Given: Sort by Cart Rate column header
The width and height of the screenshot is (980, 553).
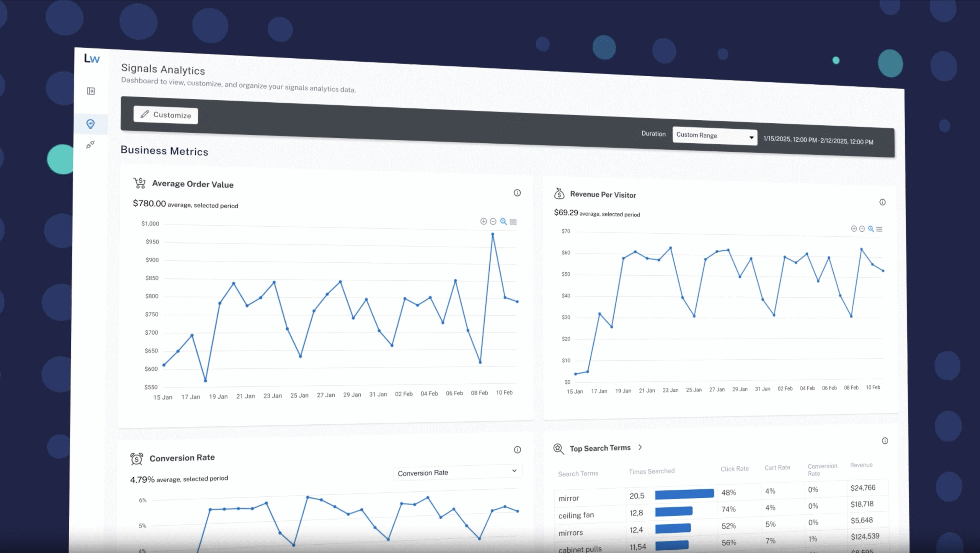Looking at the screenshot, I should click(777, 468).
